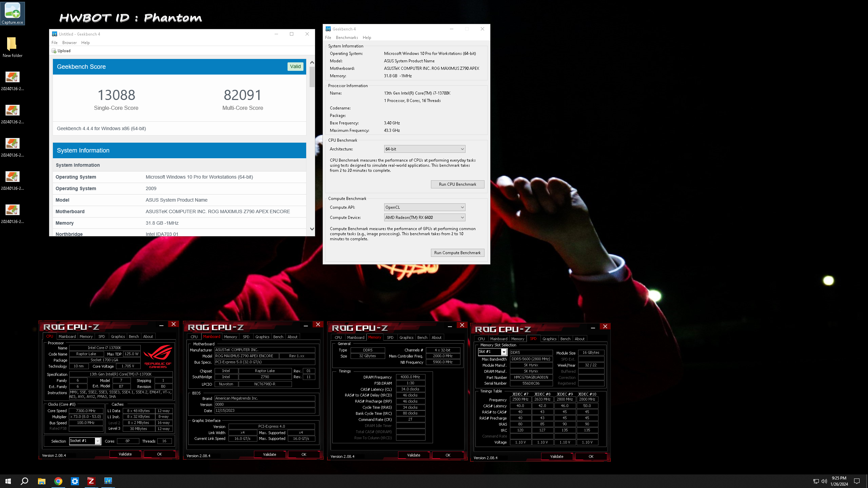
Task: Minimize the first ROG CPU-Z CPU window
Action: 161,325
